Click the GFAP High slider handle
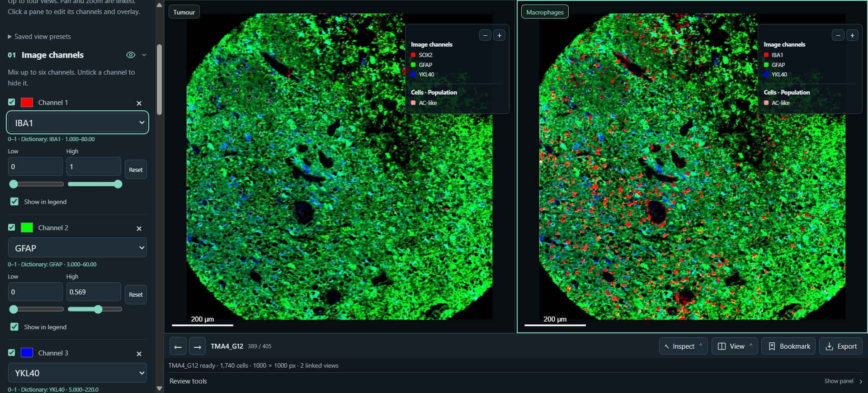This screenshot has width=868, height=393. (x=98, y=309)
